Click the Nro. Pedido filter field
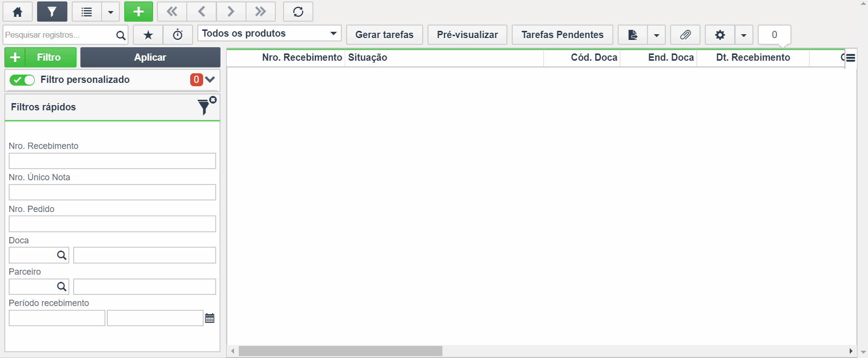 click(112, 224)
